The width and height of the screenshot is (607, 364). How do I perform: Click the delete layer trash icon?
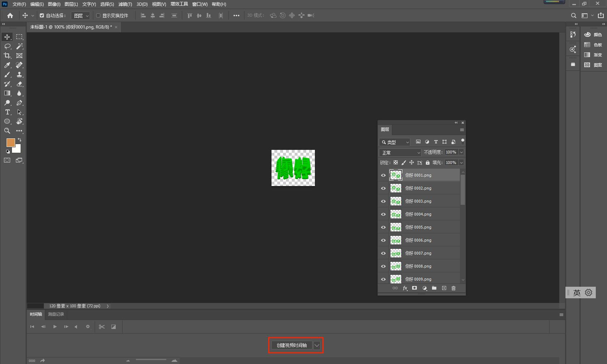453,288
